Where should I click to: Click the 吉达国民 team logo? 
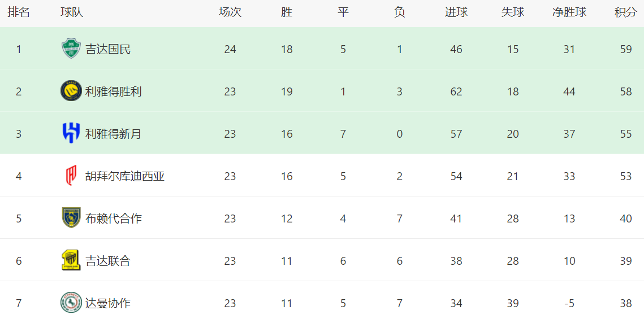pos(71,49)
